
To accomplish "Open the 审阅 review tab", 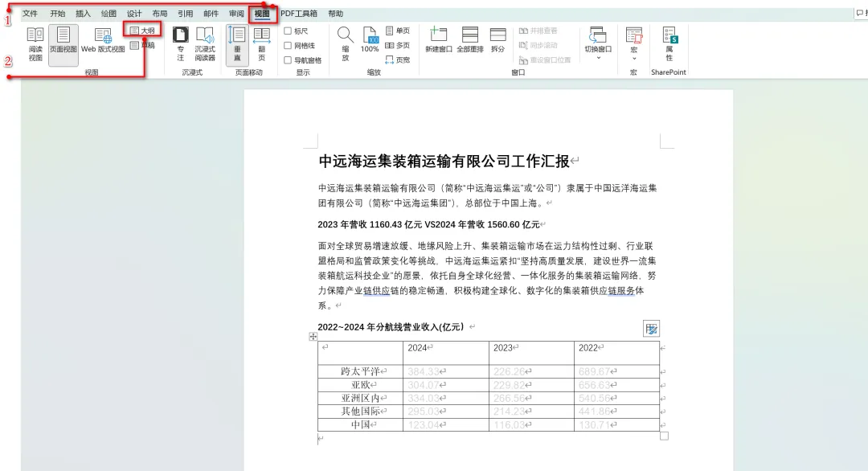I will click(x=236, y=14).
